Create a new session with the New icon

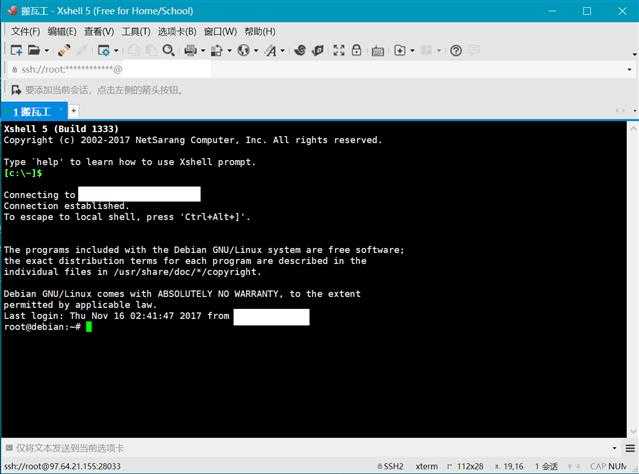coord(16,51)
